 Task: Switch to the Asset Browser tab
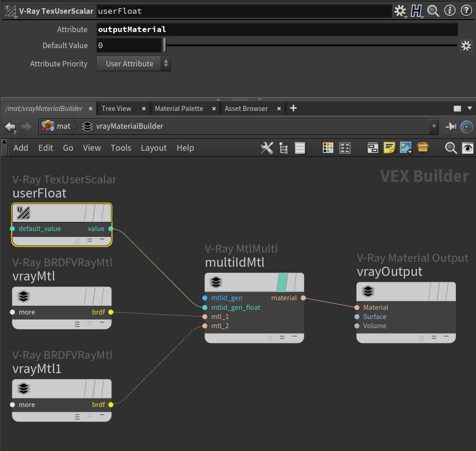click(x=246, y=109)
